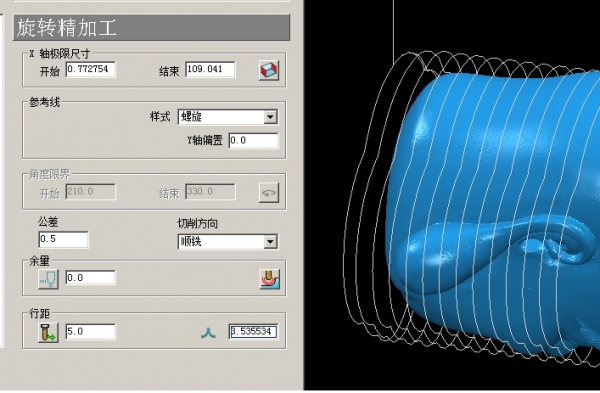The image size is (600, 393).
Task: Select the X axis 开始 field 0.772754
Action: tap(90, 69)
